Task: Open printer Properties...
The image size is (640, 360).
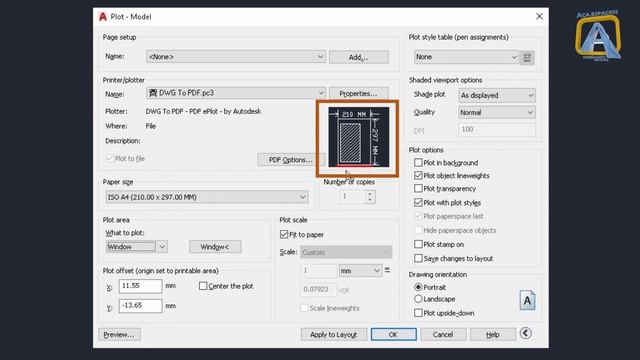Action: (358, 93)
